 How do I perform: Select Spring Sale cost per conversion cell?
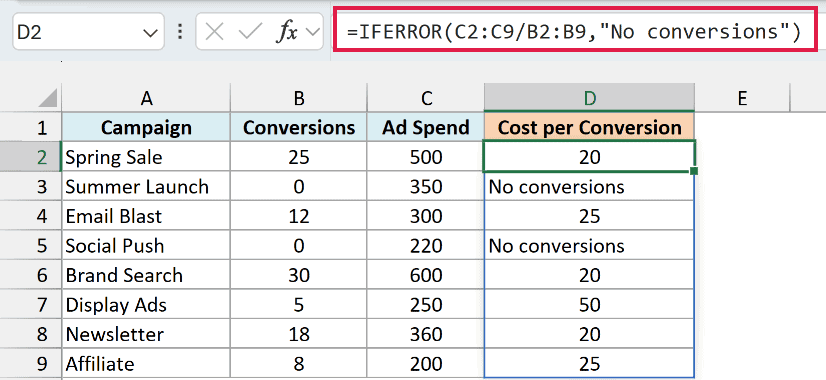[x=589, y=157]
